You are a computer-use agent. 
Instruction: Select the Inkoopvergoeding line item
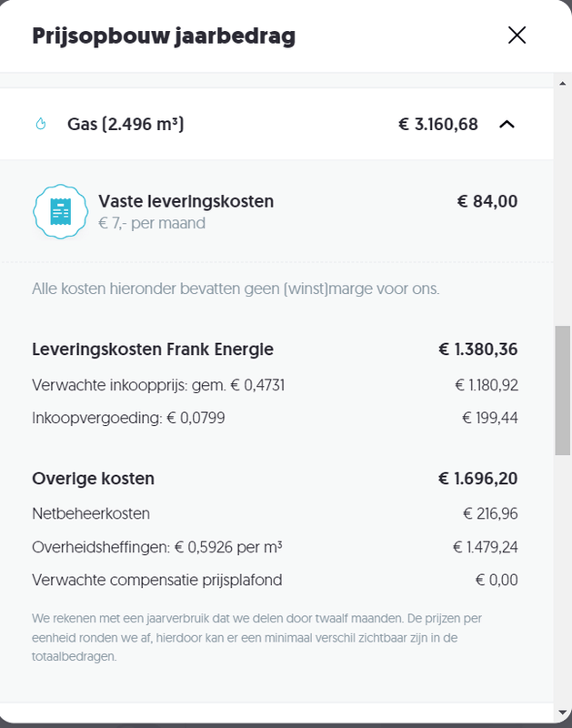pyautogui.click(x=128, y=418)
